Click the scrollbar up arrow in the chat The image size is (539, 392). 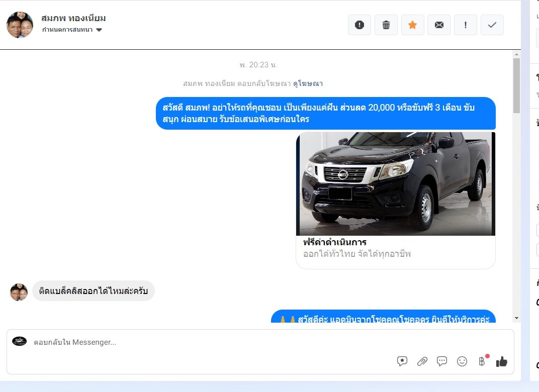(516, 53)
